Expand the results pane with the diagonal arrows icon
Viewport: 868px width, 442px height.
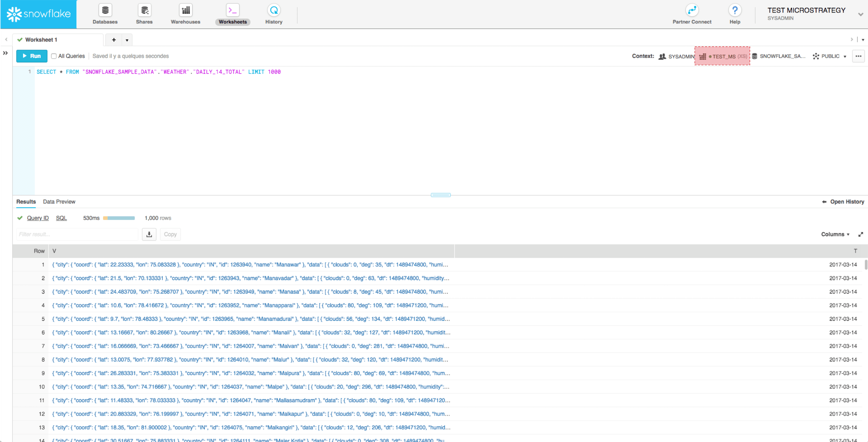[861, 235]
